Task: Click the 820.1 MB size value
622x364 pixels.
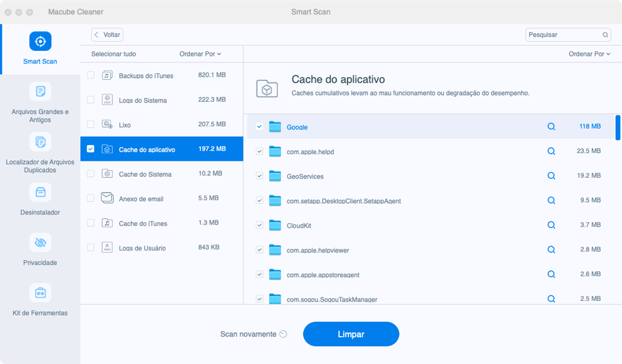Action: [212, 75]
